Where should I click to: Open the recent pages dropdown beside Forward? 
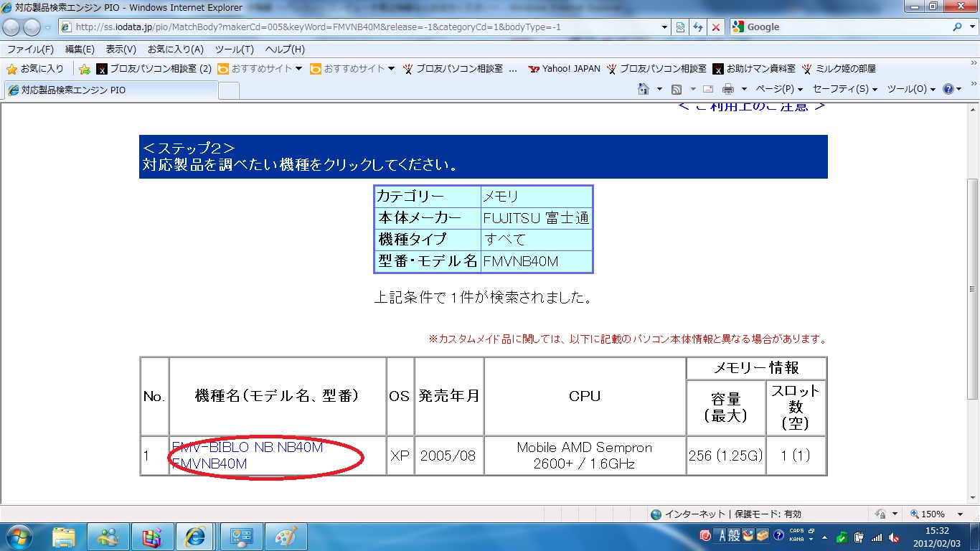tap(48, 27)
